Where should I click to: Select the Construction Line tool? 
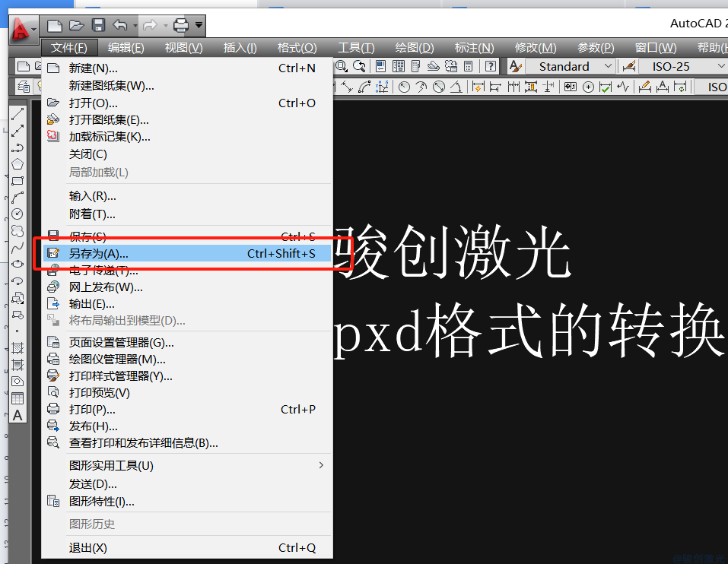pyautogui.click(x=17, y=130)
